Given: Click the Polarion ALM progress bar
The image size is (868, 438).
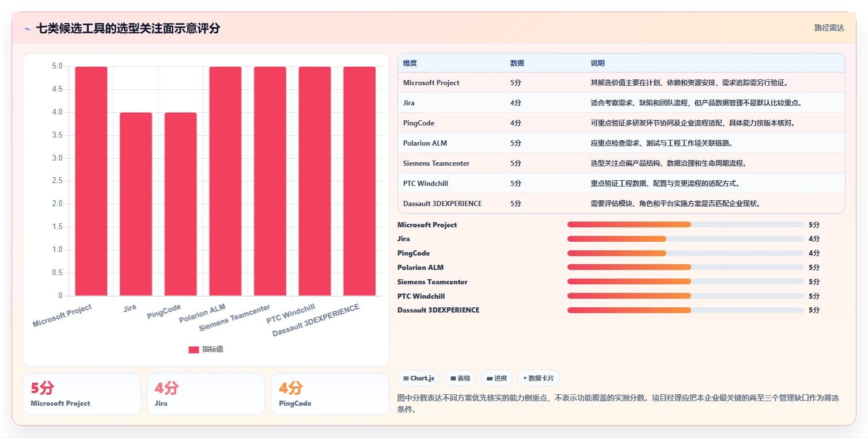Looking at the screenshot, I should 685,267.
